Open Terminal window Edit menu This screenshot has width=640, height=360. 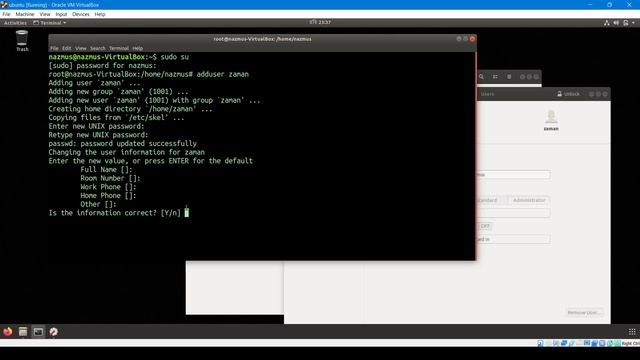[67, 48]
